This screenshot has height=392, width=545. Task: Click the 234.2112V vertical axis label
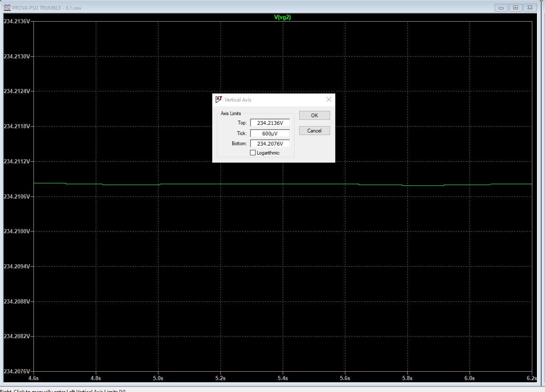(x=17, y=161)
